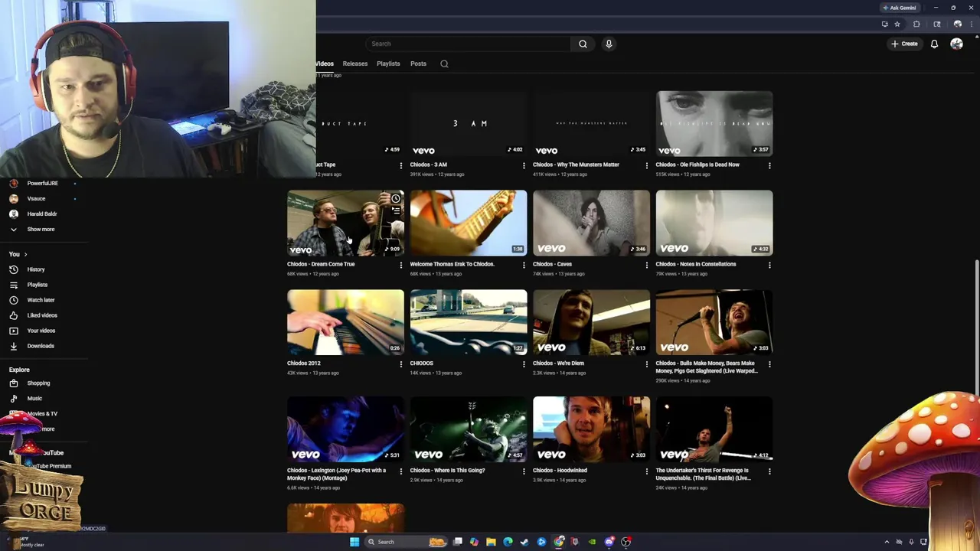This screenshot has width=980, height=551.
Task: Activate voice search microphone icon
Action: pos(609,44)
